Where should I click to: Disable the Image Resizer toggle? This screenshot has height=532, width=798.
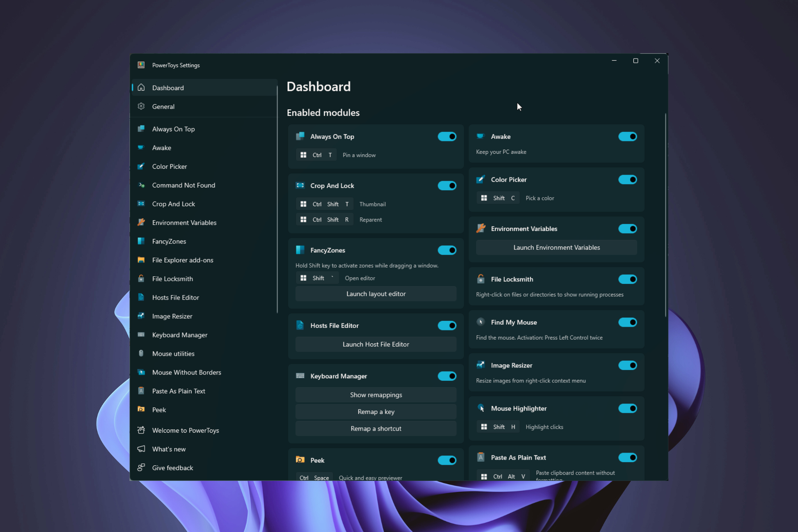pos(628,365)
